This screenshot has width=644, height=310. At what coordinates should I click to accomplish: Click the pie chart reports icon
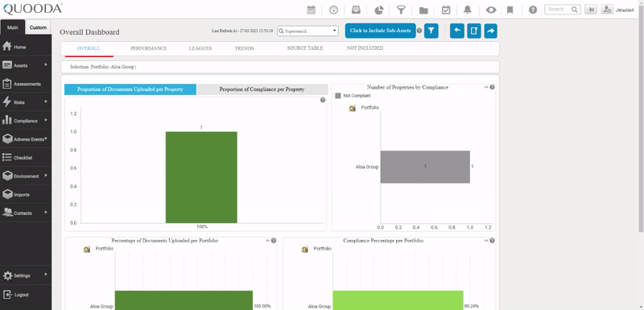point(378,10)
